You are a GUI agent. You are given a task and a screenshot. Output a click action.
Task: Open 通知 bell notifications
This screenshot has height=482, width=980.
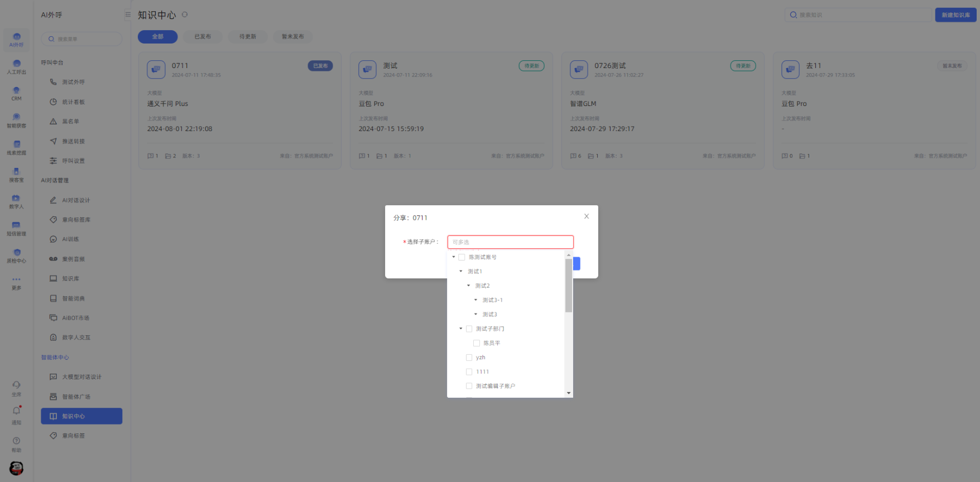point(16,413)
